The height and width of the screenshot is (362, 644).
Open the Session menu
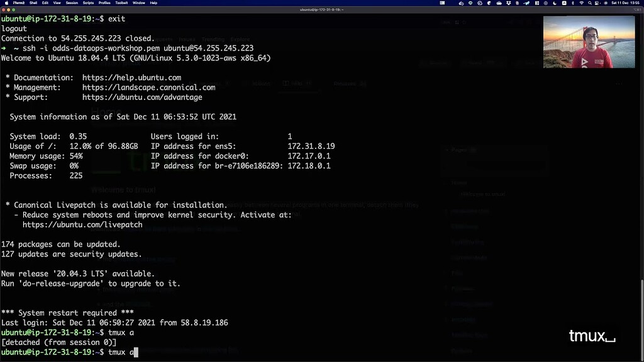click(x=73, y=3)
